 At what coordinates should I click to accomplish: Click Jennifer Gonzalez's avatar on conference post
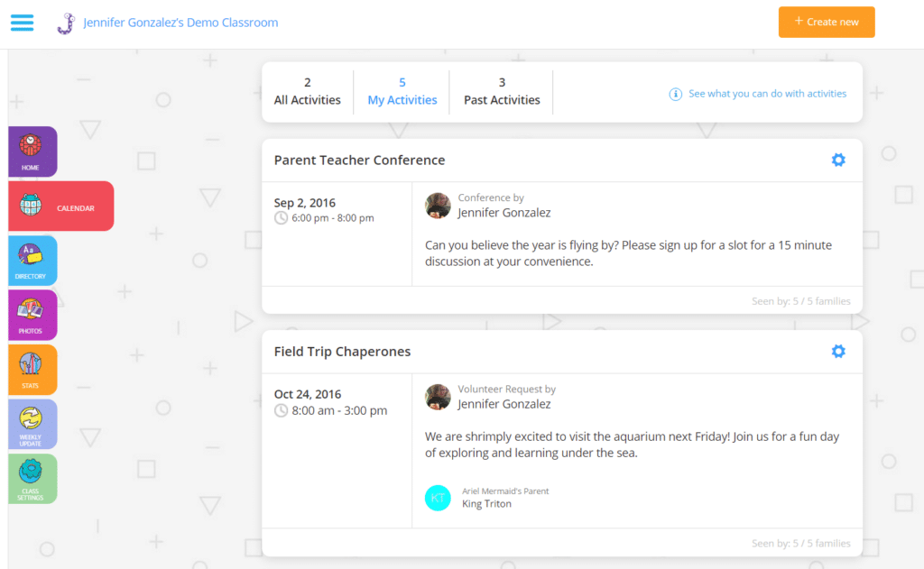coord(438,206)
